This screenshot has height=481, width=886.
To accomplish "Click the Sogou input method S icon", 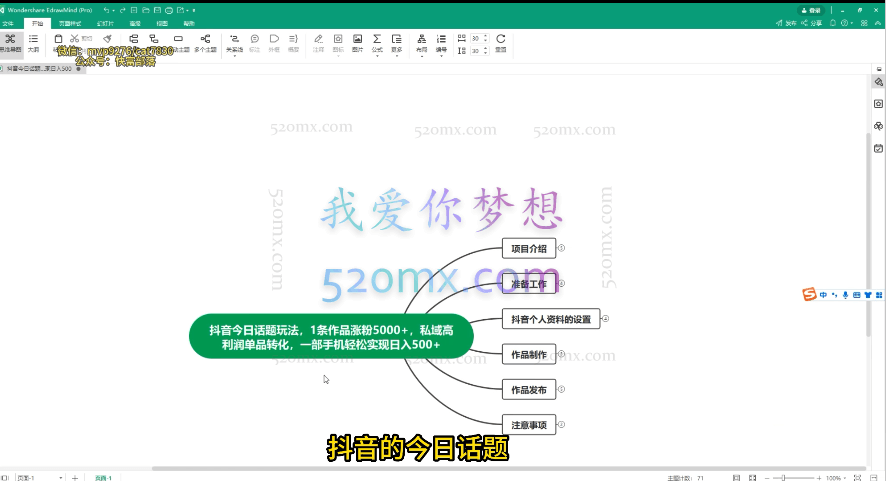I will pos(809,294).
